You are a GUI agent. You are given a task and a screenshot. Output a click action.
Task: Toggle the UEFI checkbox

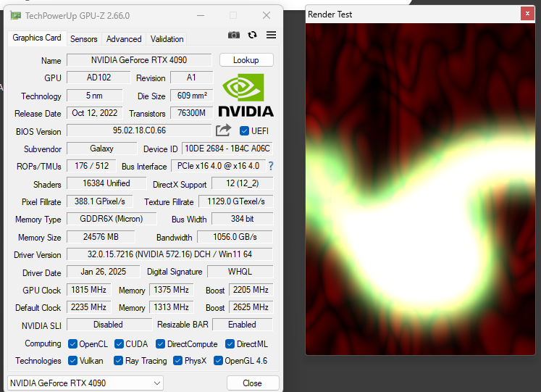tap(244, 130)
